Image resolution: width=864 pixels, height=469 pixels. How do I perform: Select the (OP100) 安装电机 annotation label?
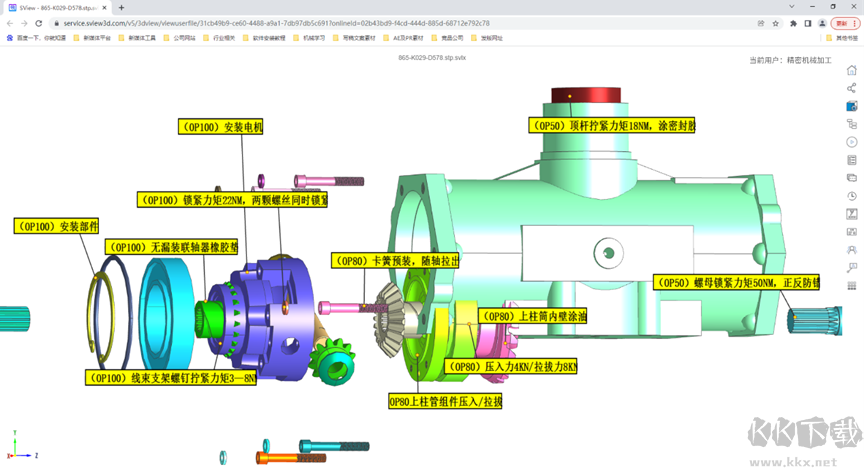[220, 127]
